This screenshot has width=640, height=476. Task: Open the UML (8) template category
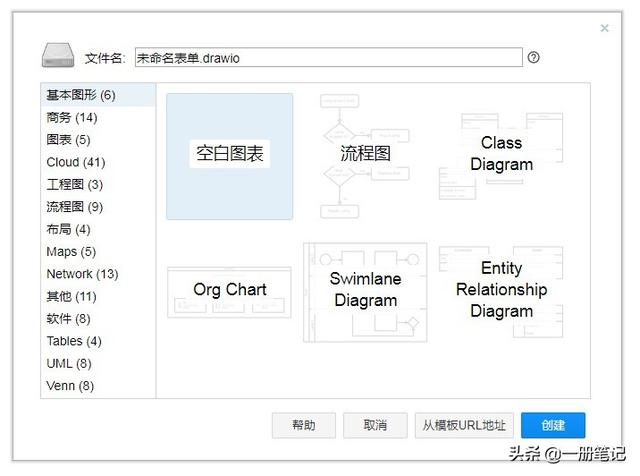(x=69, y=363)
